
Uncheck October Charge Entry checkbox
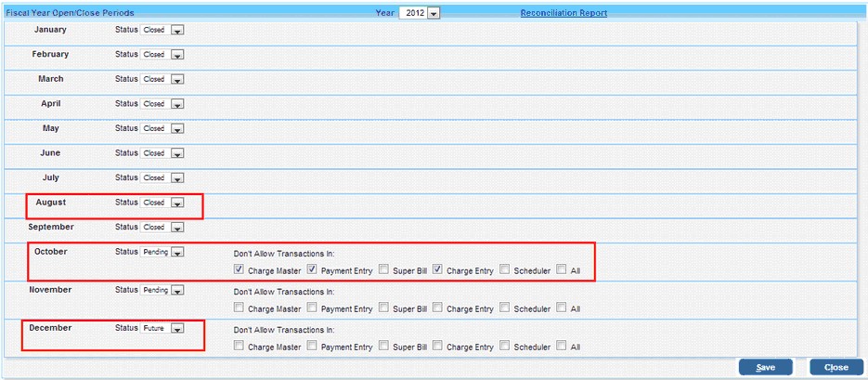[438, 270]
